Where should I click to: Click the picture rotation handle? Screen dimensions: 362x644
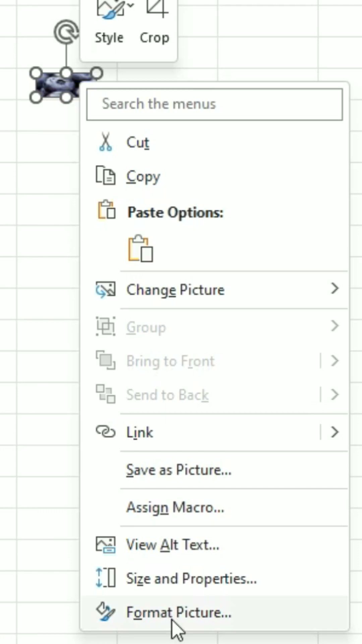click(66, 32)
